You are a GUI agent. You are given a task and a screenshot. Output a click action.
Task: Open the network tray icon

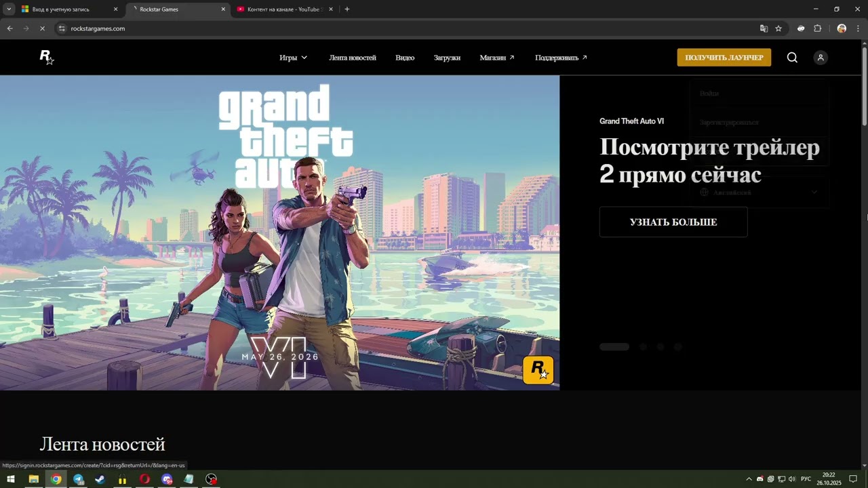(x=781, y=479)
